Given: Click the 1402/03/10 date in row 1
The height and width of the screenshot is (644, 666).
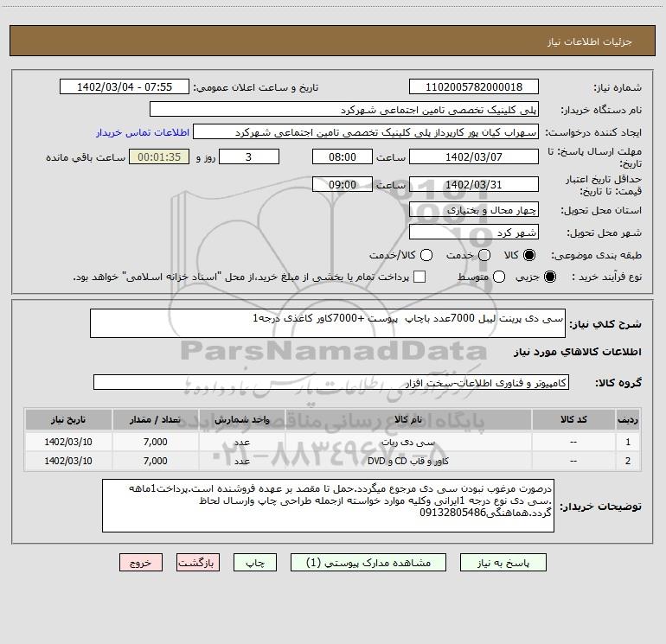Looking at the screenshot, I should click(68, 442).
